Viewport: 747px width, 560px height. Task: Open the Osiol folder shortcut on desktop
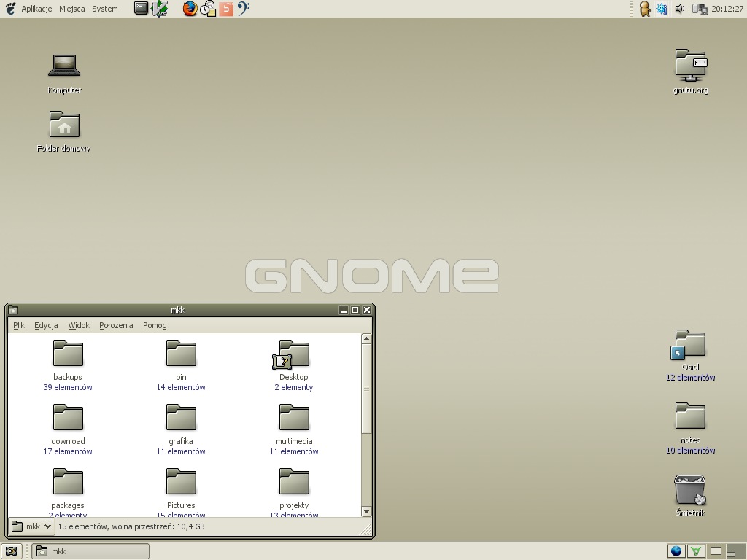point(689,344)
